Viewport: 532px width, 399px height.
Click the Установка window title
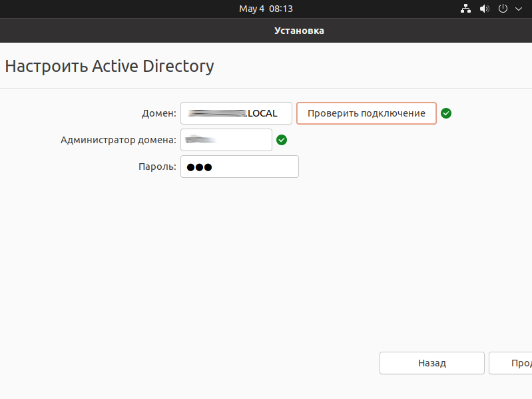(299, 31)
